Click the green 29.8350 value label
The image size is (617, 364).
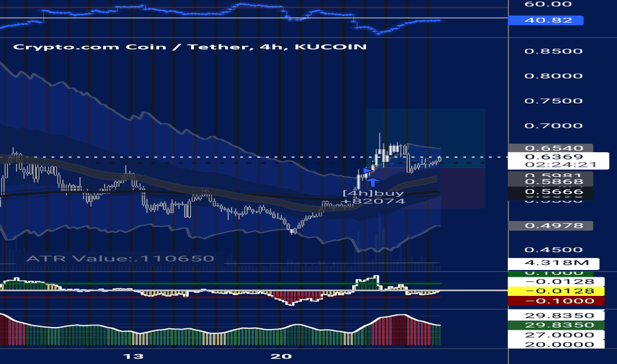pos(556,325)
